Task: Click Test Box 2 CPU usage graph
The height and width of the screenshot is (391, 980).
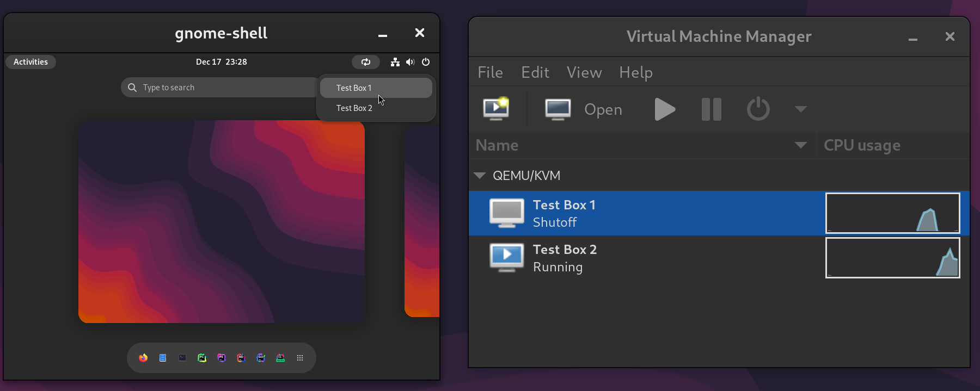Action: coord(893,258)
